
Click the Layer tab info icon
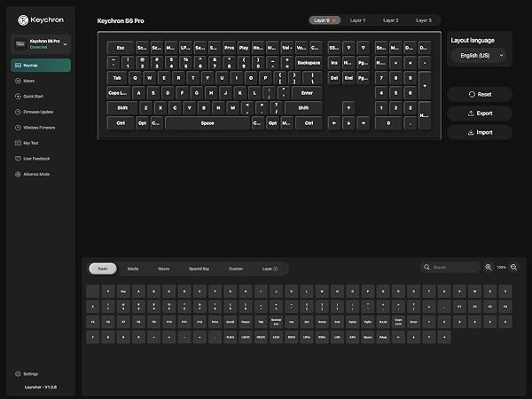point(276,269)
